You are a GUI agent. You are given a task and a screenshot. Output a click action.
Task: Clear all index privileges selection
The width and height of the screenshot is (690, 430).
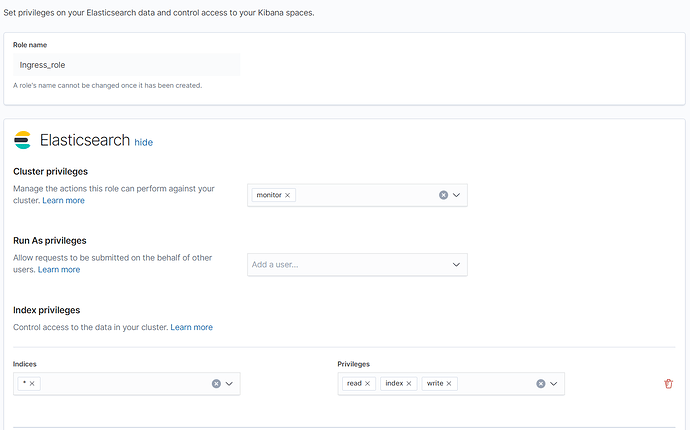541,383
